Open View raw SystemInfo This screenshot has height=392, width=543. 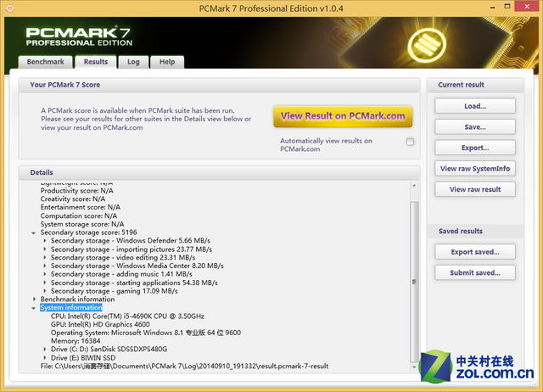[x=474, y=168]
